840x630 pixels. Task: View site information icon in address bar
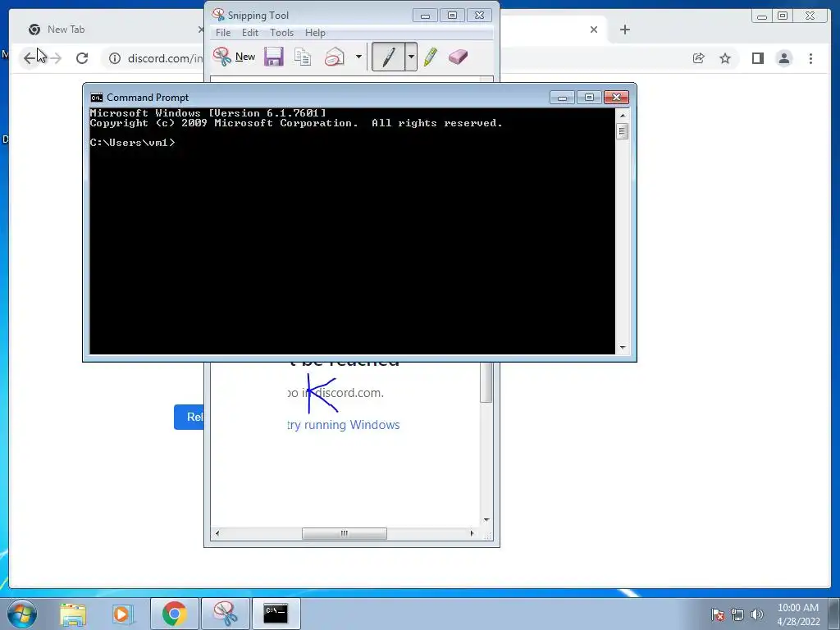pos(115,58)
